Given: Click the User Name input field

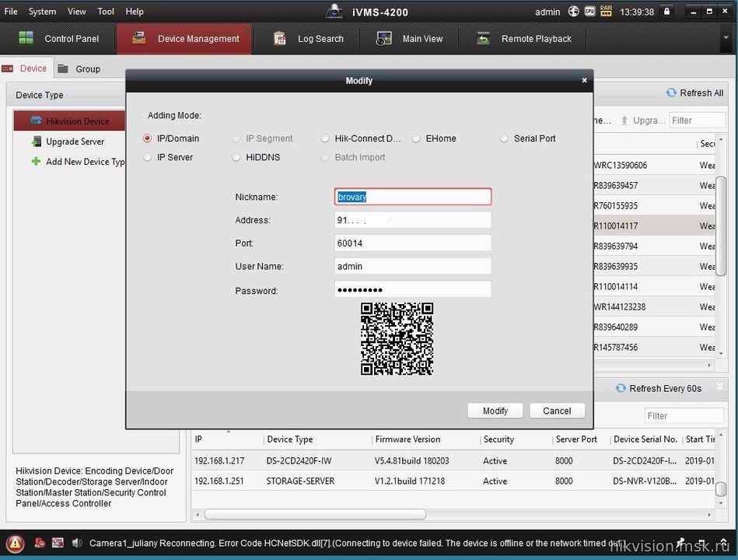Looking at the screenshot, I should [413, 266].
